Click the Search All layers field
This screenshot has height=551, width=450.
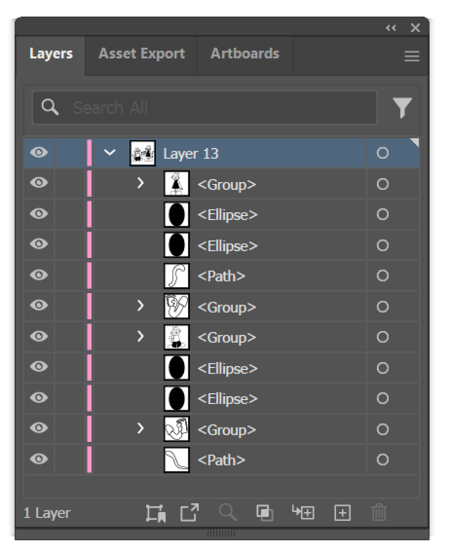(x=205, y=108)
